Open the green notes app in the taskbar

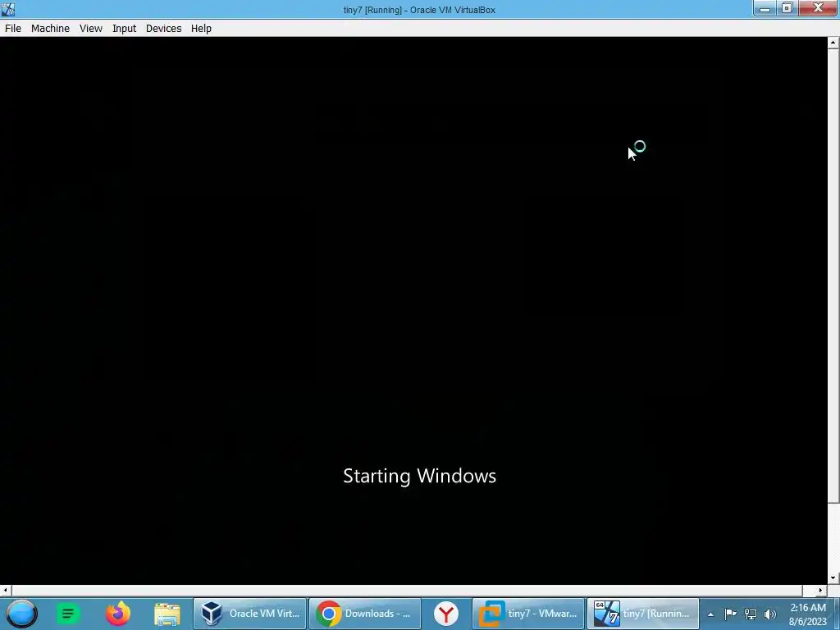[68, 614]
